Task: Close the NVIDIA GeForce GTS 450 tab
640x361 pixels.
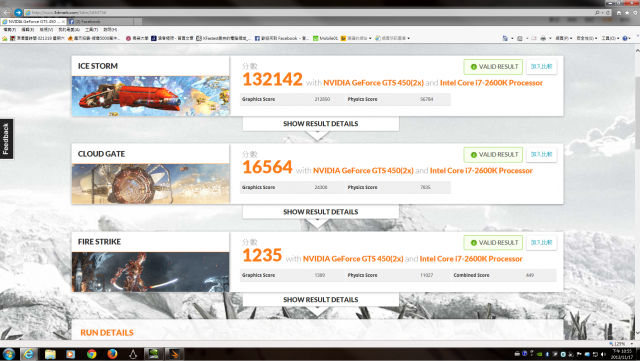Action: pos(63,21)
